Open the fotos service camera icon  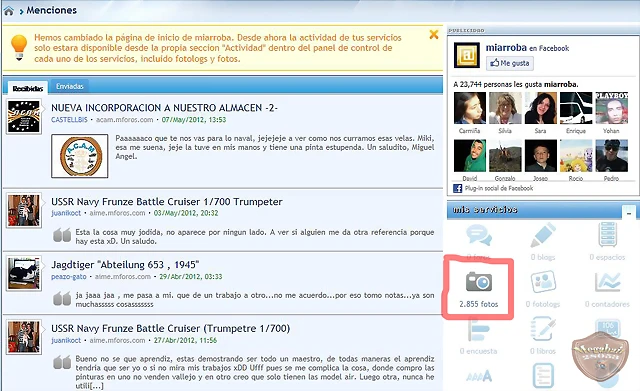tap(479, 282)
